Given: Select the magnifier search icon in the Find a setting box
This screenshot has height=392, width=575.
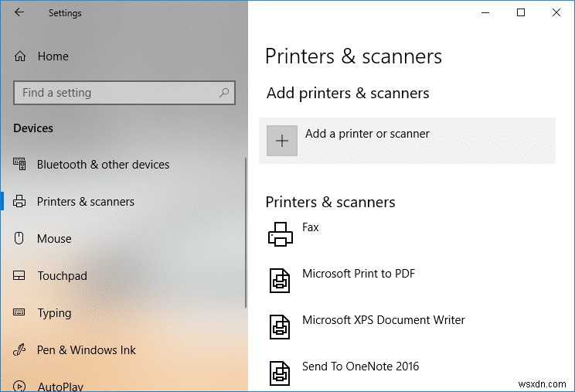Looking at the screenshot, I should point(224,93).
